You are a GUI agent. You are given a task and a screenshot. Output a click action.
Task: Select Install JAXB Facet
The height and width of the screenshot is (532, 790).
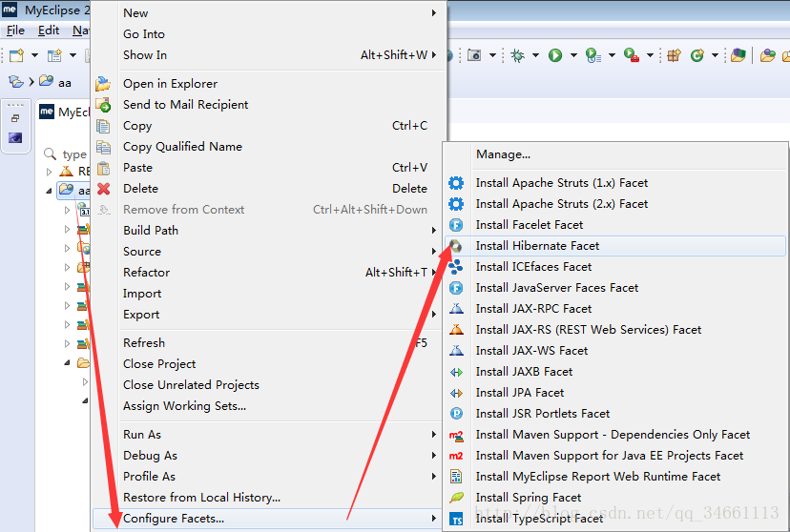coord(615,372)
